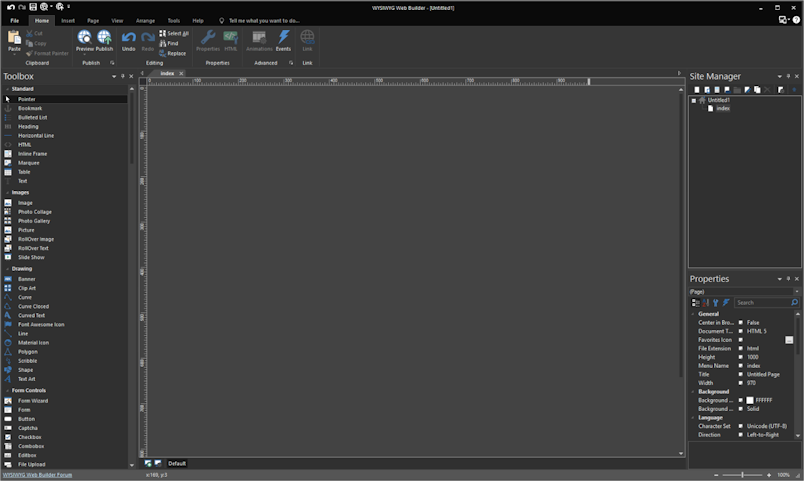This screenshot has width=804, height=481.
Task: Open the HTML icon in ribbon
Action: [231, 37]
